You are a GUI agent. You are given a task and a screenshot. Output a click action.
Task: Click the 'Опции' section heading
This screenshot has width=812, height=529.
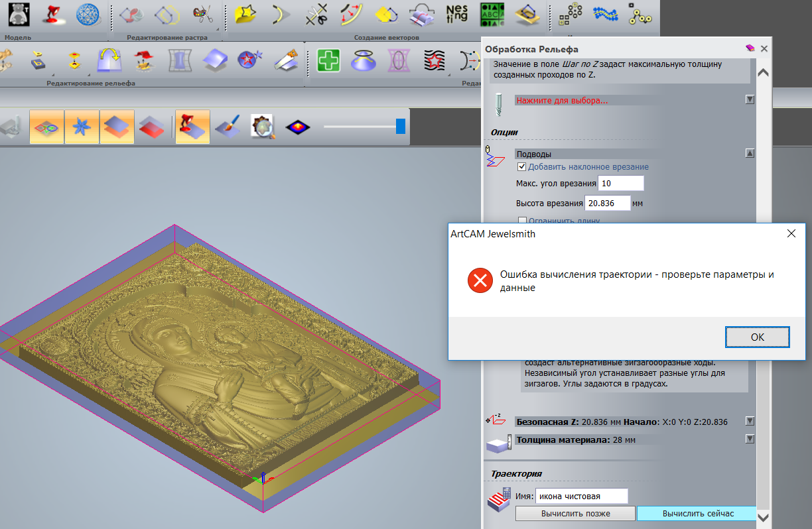click(504, 132)
